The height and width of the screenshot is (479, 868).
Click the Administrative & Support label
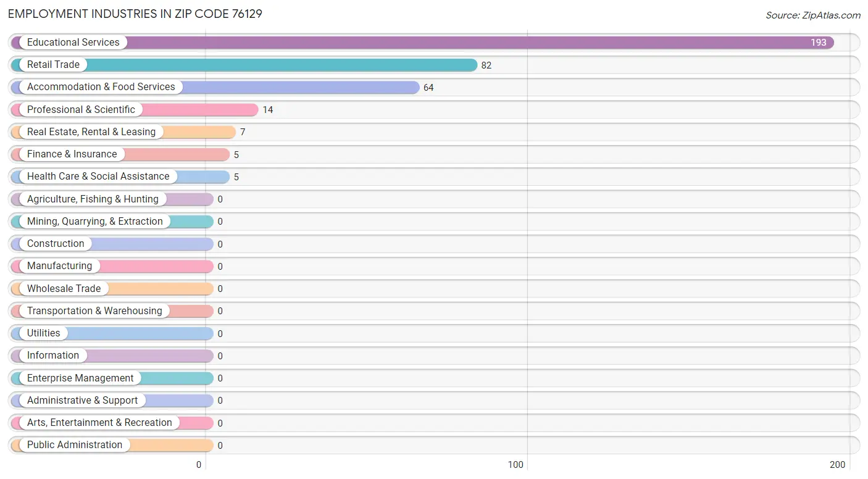pos(82,401)
